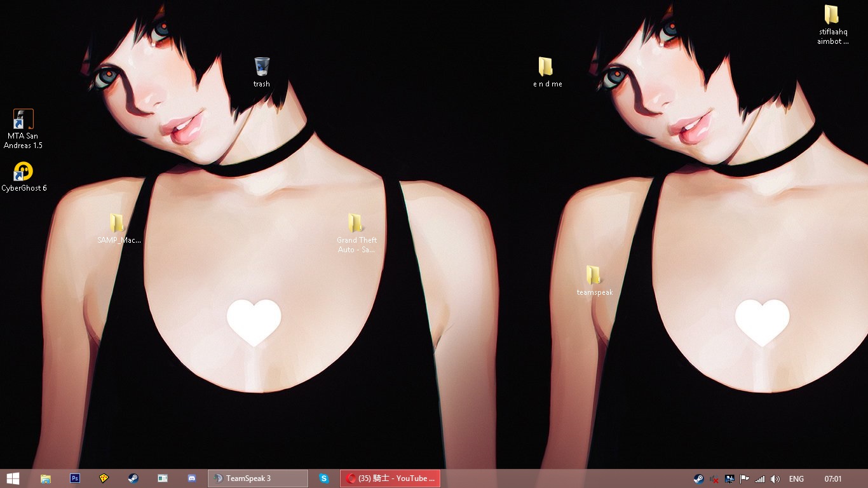Image resolution: width=868 pixels, height=488 pixels.
Task: Click the display monitor tray icon
Action: pyautogui.click(x=729, y=479)
